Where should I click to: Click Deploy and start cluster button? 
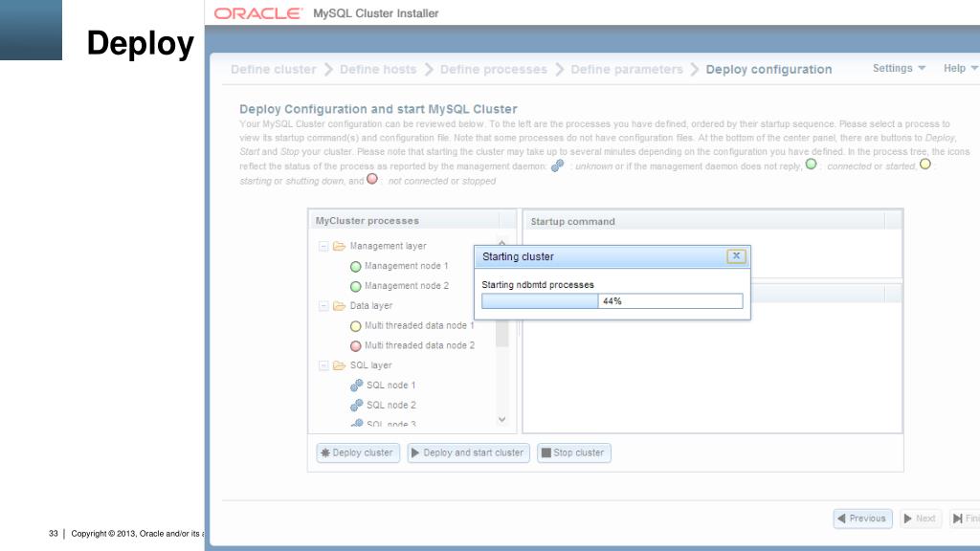[468, 452]
